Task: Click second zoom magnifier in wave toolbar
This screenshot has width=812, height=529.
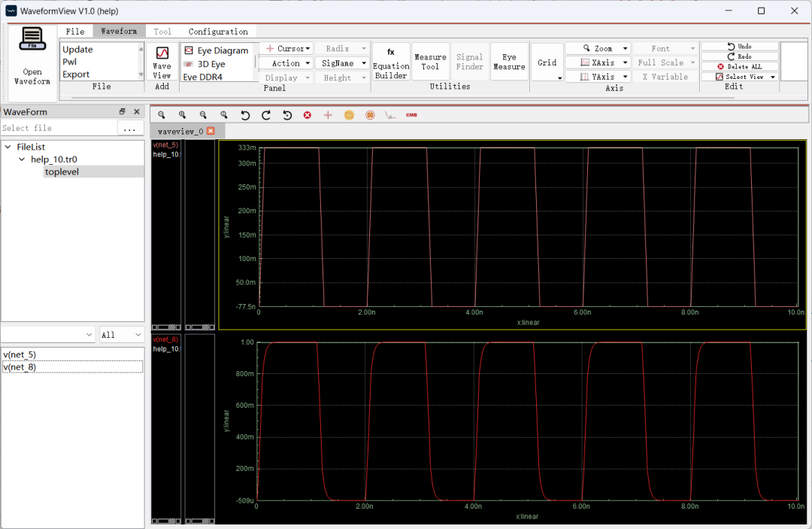Action: pyautogui.click(x=182, y=115)
